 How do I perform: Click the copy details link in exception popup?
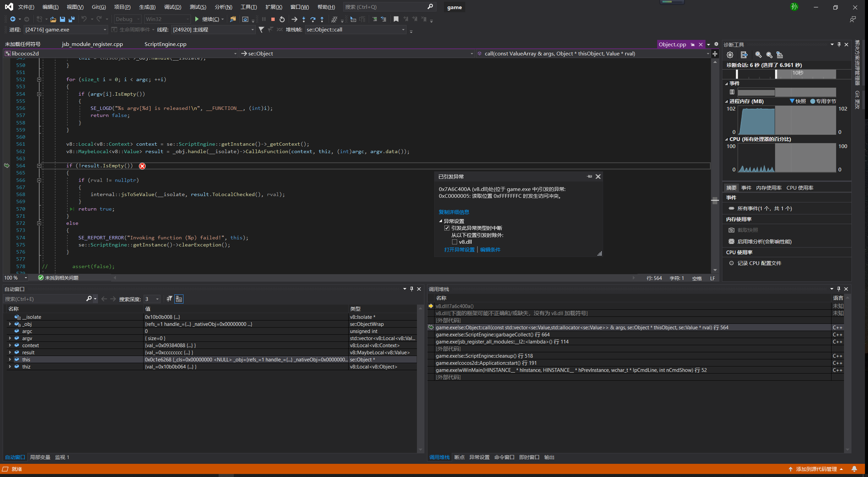click(x=454, y=212)
